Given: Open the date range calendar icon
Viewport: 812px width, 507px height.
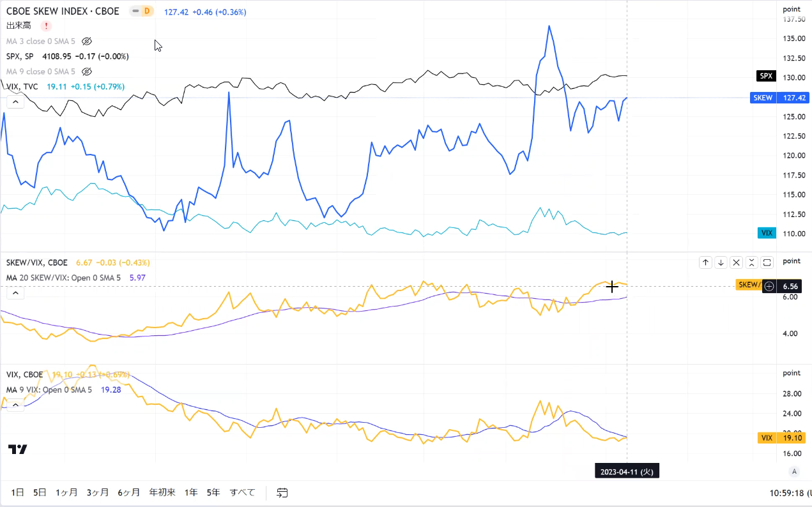Looking at the screenshot, I should (282, 492).
